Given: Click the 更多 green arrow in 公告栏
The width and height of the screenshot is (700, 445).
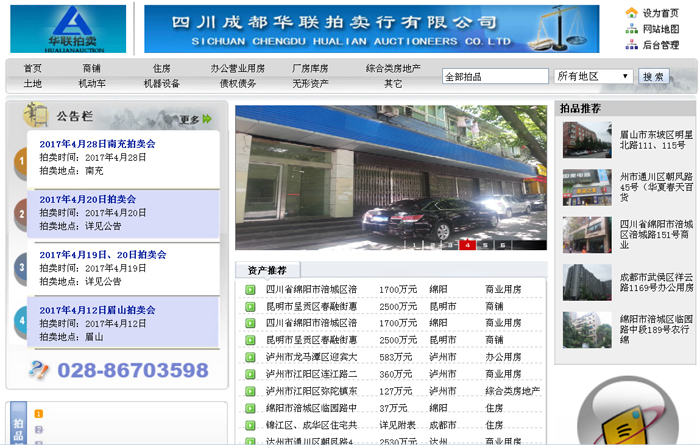Looking at the screenshot, I should (207, 119).
